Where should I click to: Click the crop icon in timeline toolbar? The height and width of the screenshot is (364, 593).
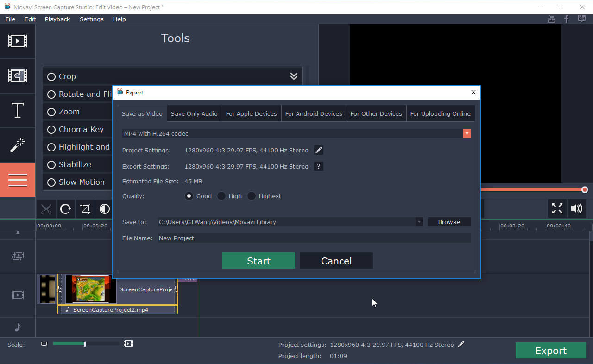pyautogui.click(x=85, y=209)
